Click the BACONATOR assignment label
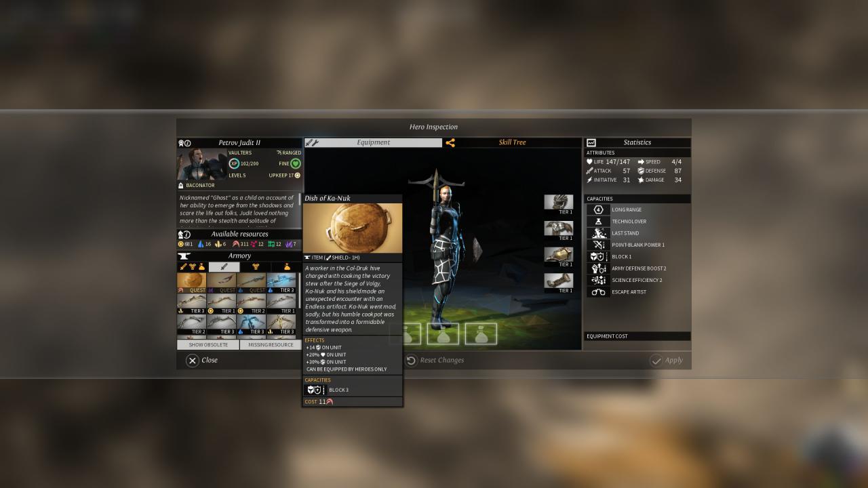 200,185
